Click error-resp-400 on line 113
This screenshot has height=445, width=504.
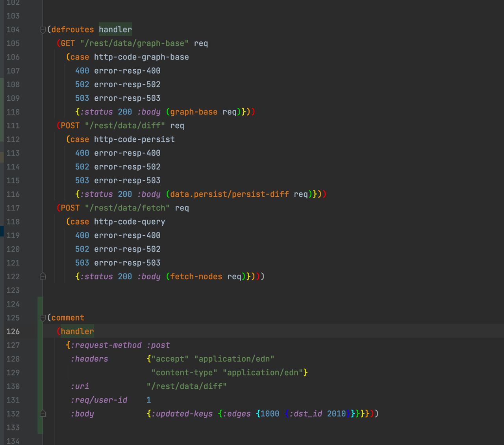coord(127,153)
